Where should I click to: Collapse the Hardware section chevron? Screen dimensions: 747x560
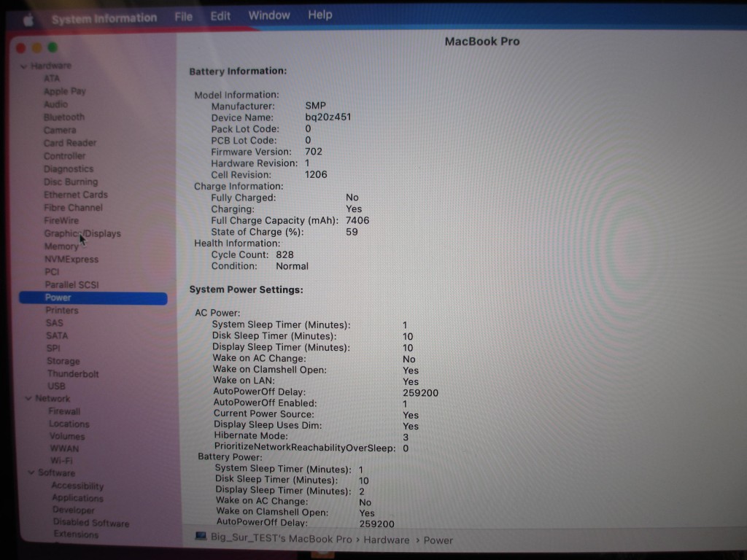(x=23, y=66)
